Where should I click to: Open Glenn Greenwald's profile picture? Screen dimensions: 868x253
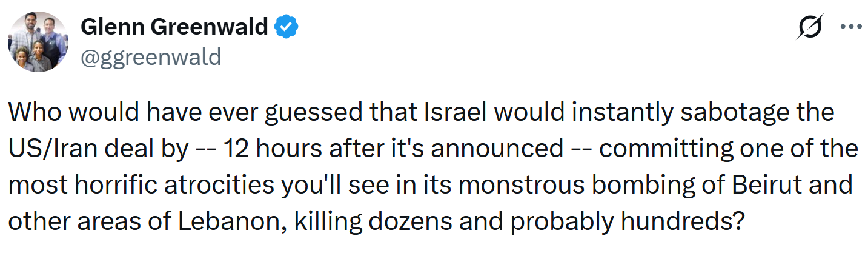[x=38, y=42]
